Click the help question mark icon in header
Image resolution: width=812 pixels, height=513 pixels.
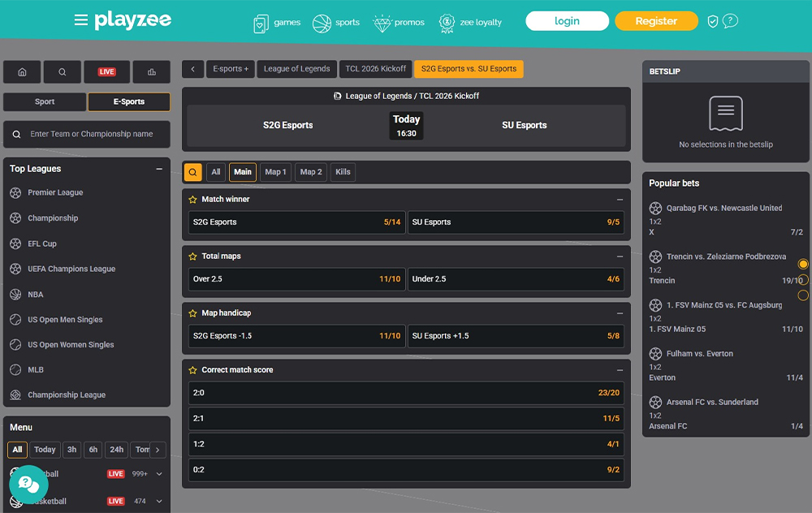tap(730, 21)
